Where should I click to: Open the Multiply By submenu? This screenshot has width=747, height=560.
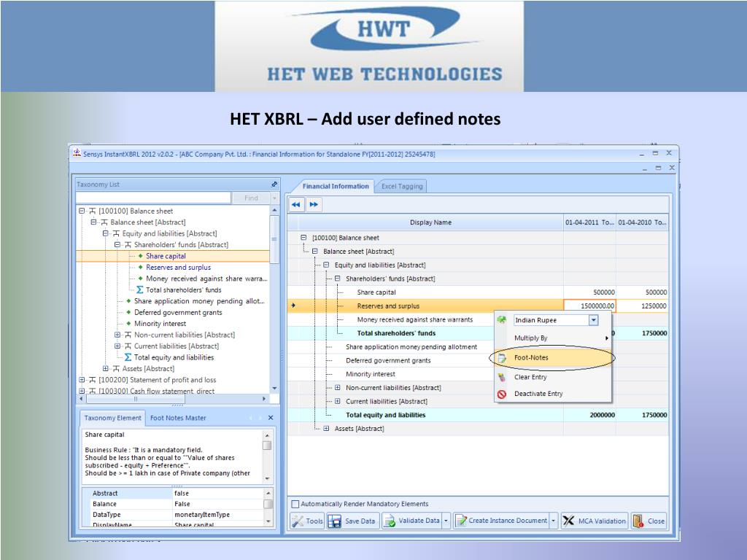click(554, 338)
